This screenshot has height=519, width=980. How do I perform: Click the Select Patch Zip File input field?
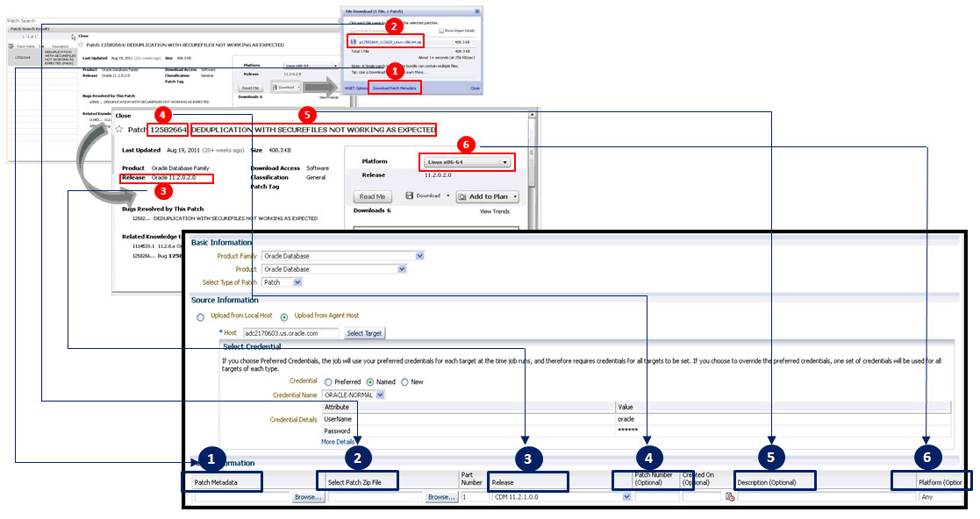[376, 497]
